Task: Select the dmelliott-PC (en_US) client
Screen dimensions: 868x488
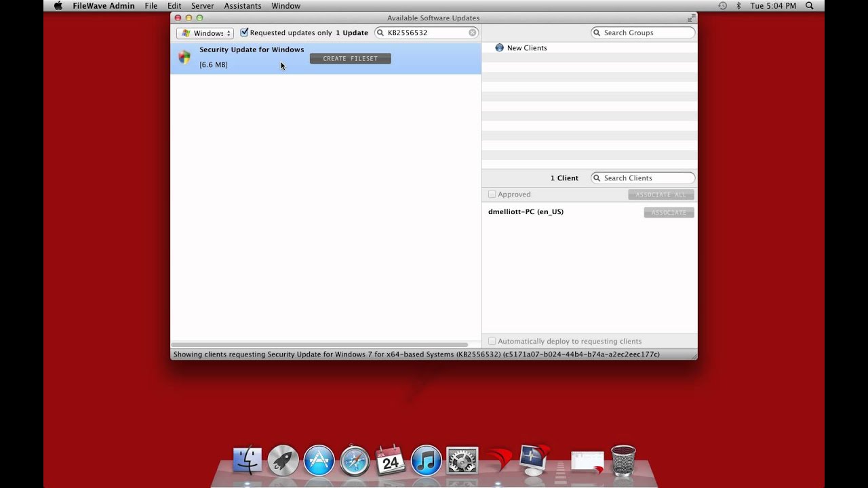Action: (526, 212)
